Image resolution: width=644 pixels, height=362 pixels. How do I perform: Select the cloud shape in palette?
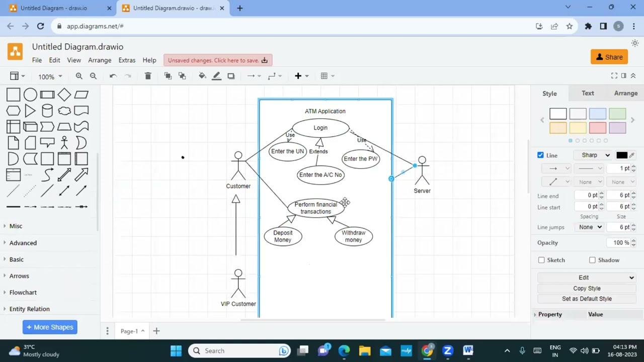(64, 111)
